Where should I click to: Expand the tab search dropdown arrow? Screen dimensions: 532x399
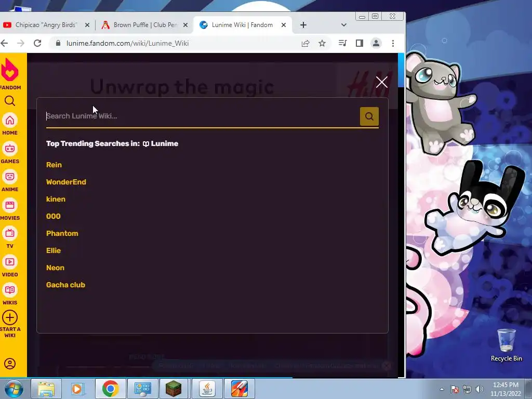tap(344, 25)
